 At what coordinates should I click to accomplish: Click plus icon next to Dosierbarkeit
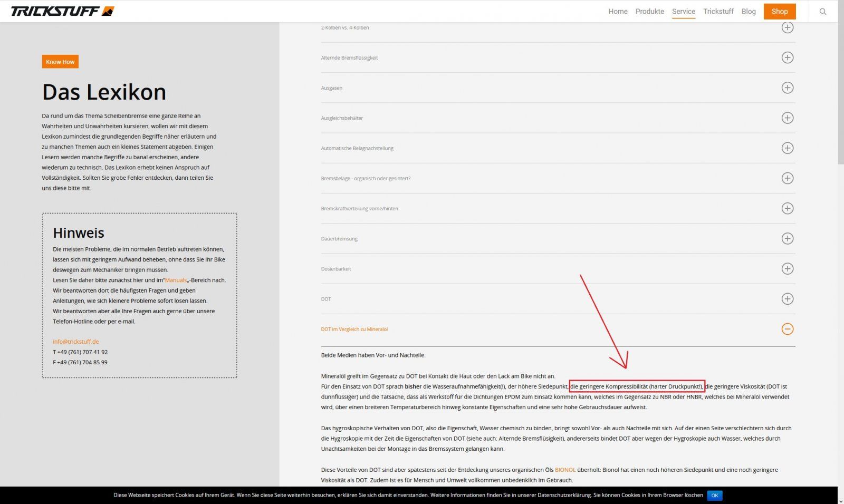(x=787, y=269)
